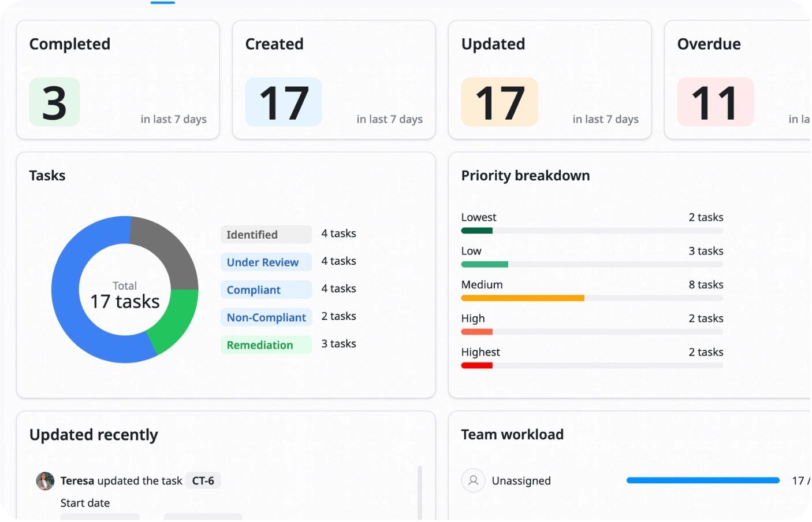Click 'in last 7 days' on Updated card

[x=606, y=120]
